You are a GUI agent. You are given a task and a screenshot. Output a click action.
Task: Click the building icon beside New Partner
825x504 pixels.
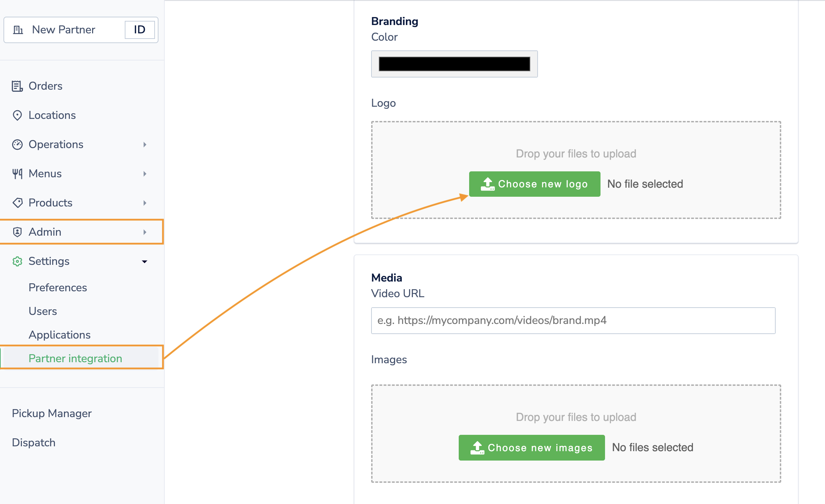pos(18,30)
